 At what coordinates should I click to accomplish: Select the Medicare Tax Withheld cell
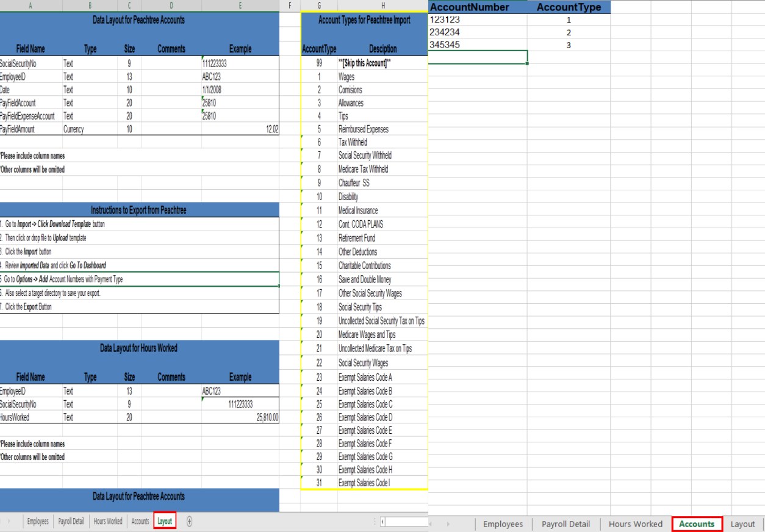(382, 169)
